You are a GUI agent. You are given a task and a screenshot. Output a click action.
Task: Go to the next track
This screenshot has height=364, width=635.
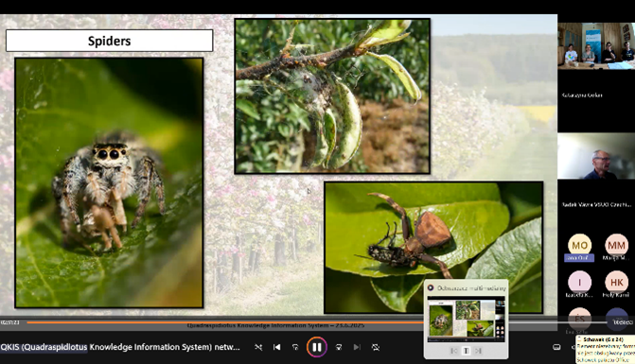point(357,347)
